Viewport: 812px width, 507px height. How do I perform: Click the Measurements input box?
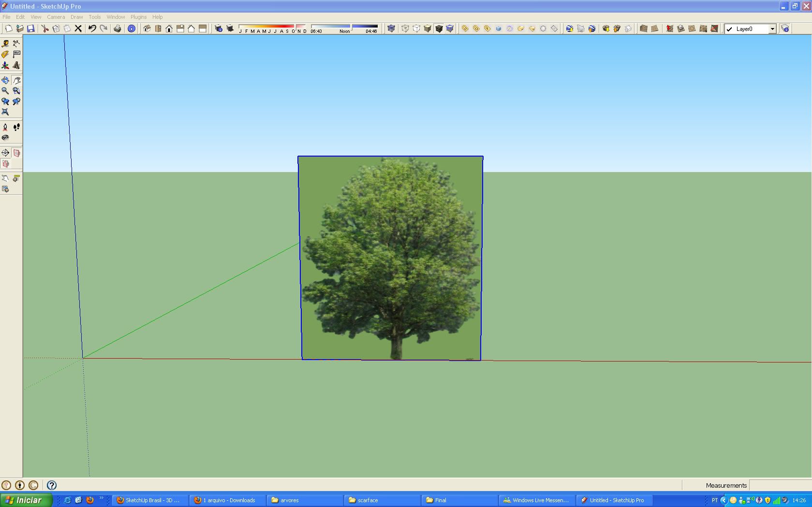click(780, 485)
